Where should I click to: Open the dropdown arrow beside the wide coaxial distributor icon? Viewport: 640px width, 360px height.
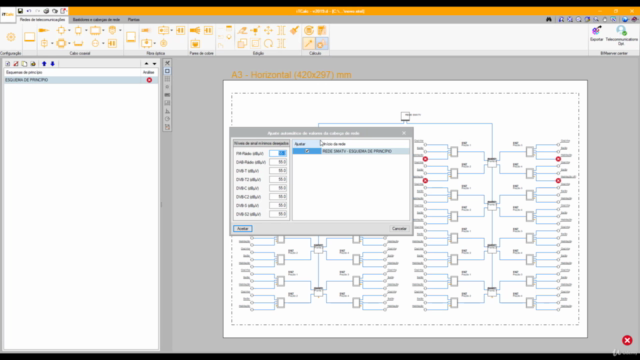coord(103,30)
